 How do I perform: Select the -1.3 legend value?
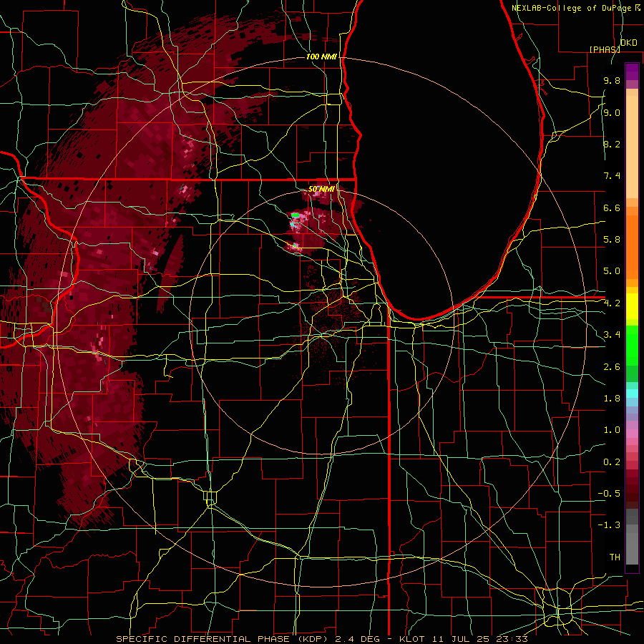coord(609,525)
